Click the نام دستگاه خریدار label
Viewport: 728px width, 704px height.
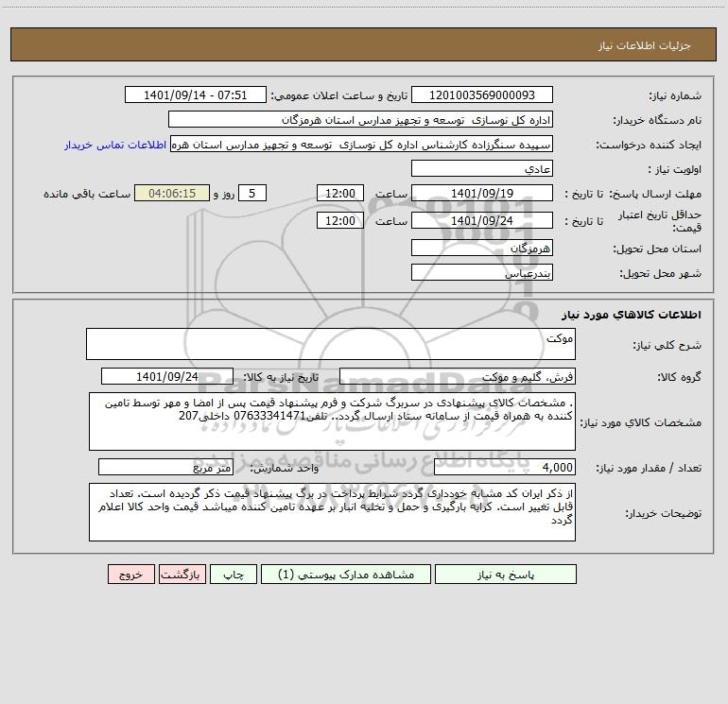(657, 121)
